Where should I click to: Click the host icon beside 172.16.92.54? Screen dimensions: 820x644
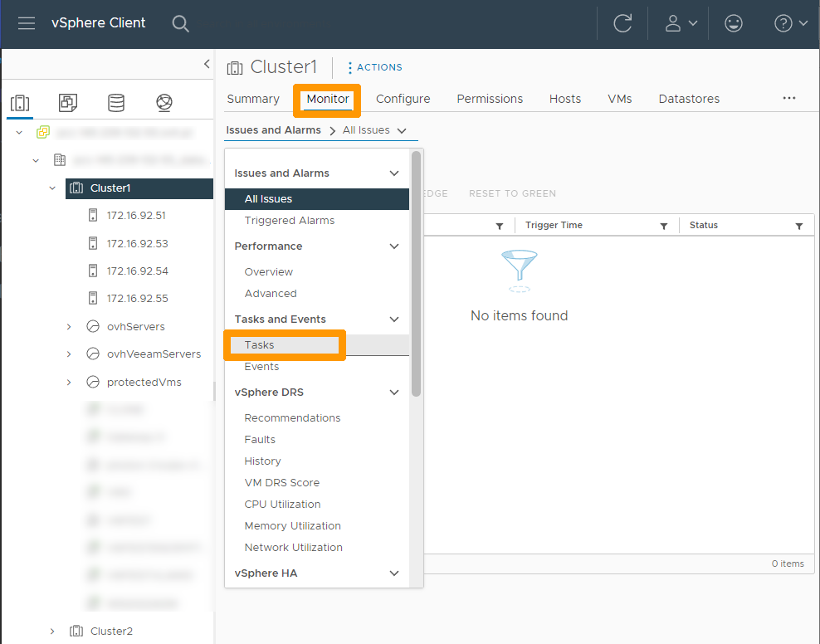[x=93, y=271]
